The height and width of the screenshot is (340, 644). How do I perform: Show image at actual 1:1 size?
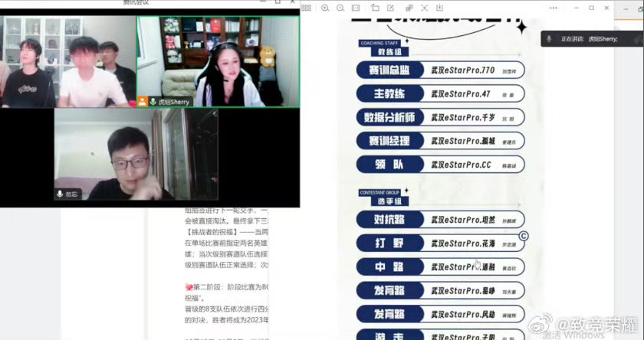[x=356, y=8]
